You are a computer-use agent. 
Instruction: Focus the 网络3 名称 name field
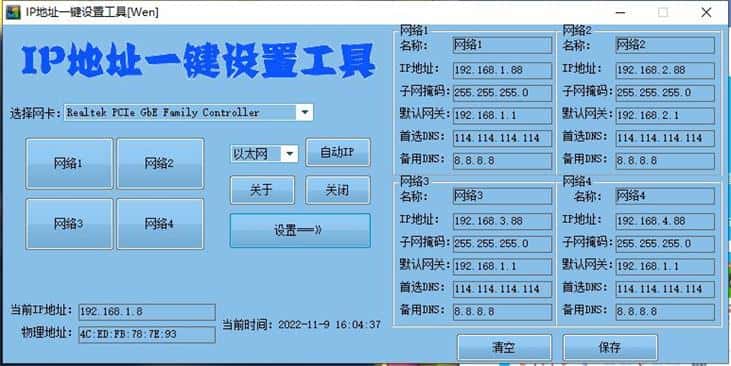502,196
